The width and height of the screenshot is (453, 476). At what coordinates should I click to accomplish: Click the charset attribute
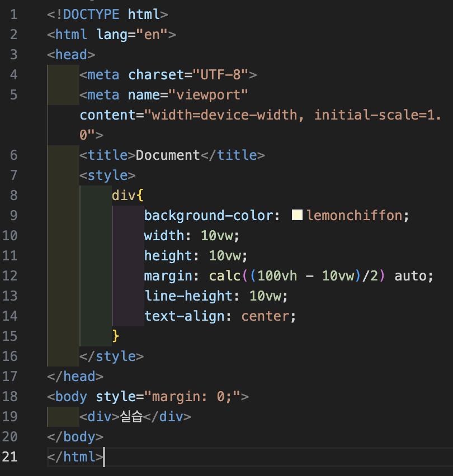tap(156, 75)
